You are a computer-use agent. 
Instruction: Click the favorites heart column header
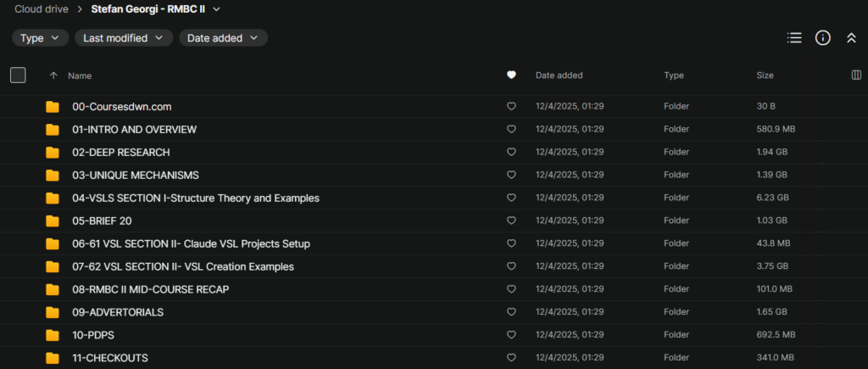tap(511, 75)
